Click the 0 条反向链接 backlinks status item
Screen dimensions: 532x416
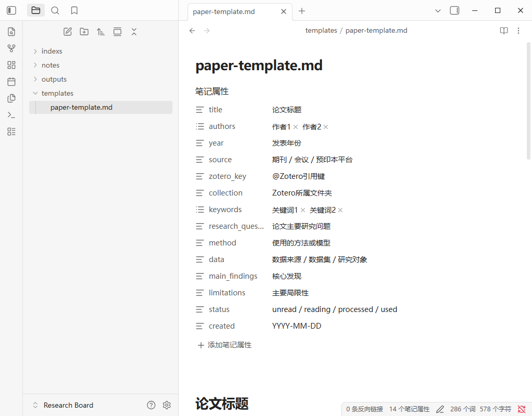364,409
